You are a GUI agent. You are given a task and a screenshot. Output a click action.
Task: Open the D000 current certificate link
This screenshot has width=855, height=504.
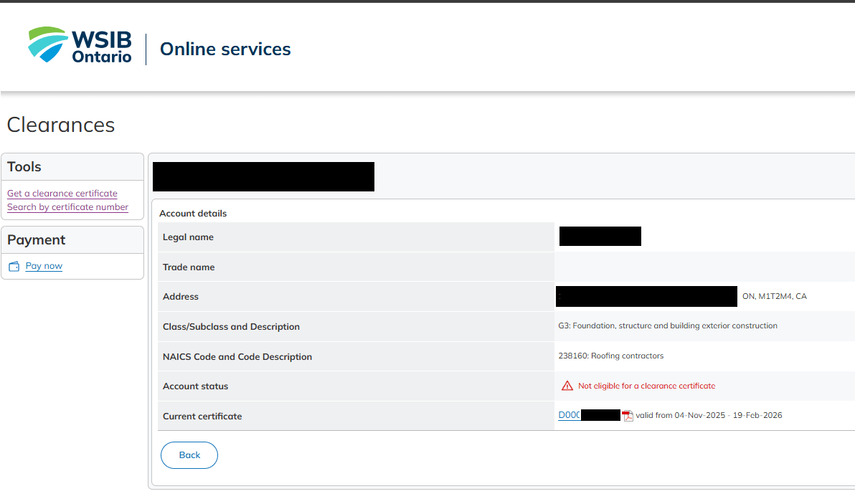569,415
